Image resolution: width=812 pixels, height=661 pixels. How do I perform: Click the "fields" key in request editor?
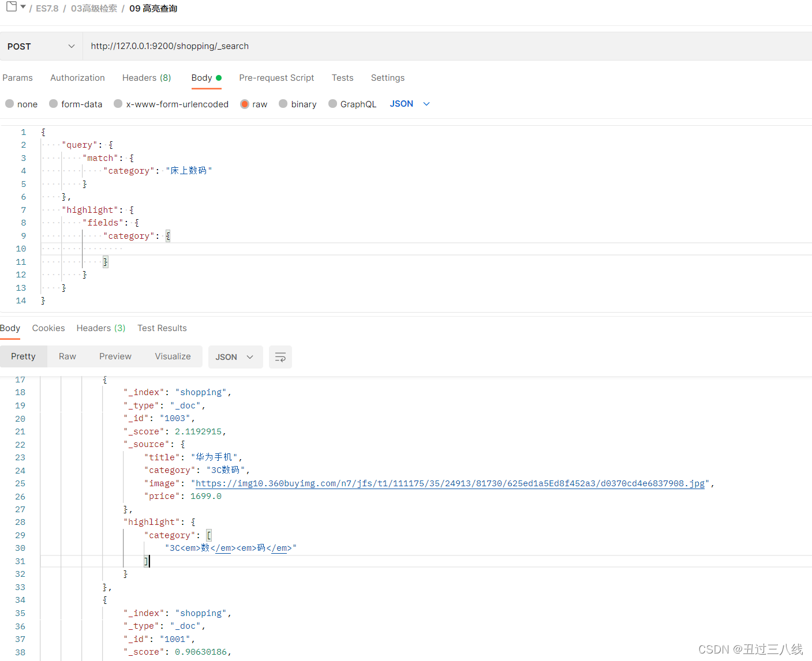coord(103,223)
